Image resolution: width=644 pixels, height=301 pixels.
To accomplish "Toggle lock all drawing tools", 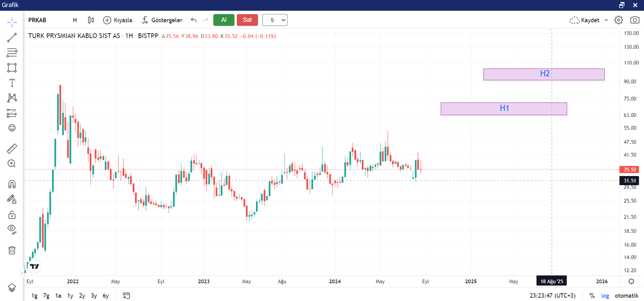I will 12,215.
